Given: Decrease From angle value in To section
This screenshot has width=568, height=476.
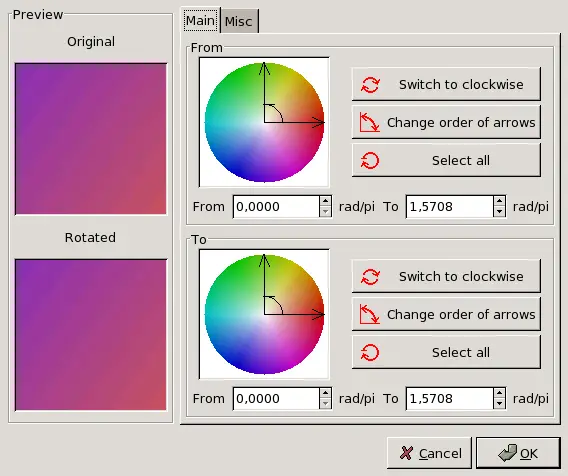Looking at the screenshot, I should pos(325,404).
